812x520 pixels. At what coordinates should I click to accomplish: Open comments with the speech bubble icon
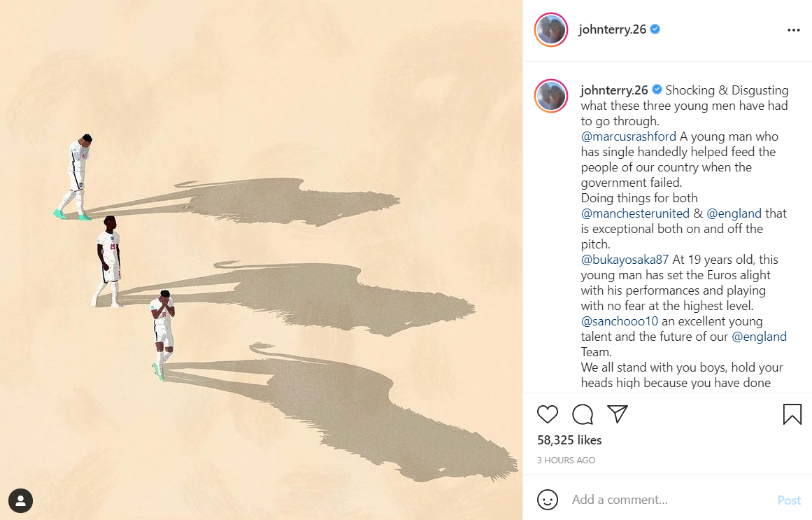click(x=583, y=414)
